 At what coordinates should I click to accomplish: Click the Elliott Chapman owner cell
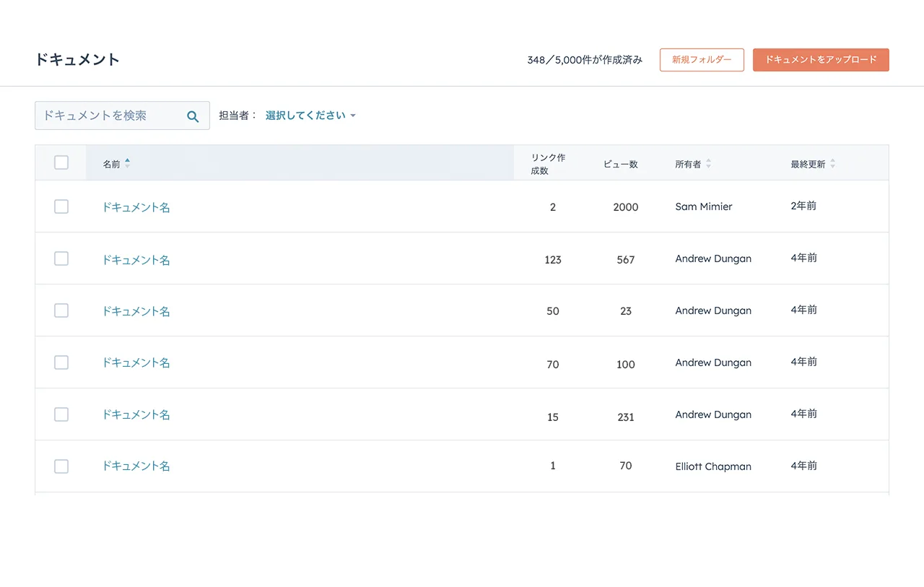713,466
